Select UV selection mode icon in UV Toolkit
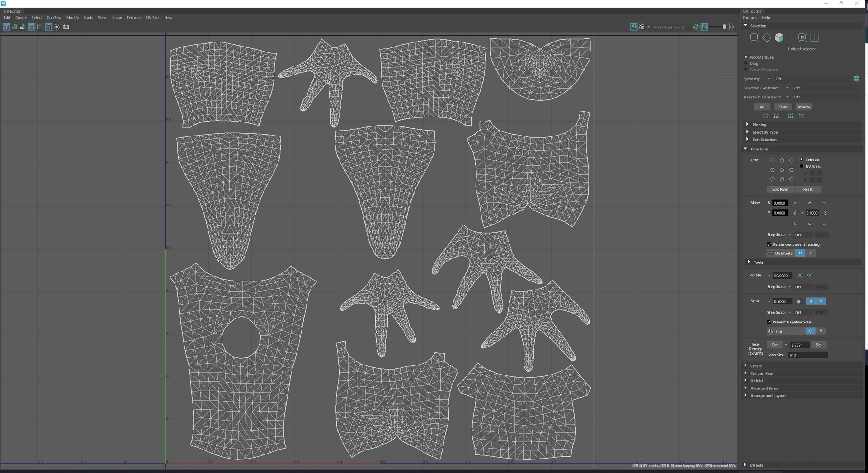This screenshot has width=868, height=473. pyautogui.click(x=754, y=37)
